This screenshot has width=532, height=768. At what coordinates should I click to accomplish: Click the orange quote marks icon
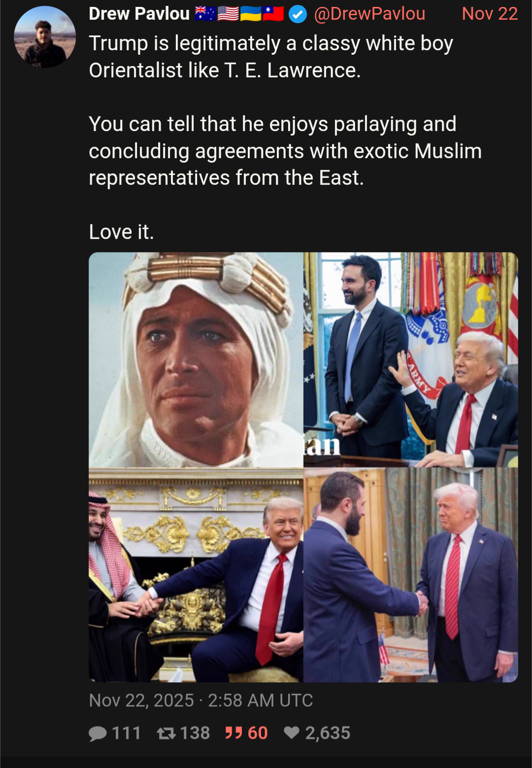click(x=233, y=733)
